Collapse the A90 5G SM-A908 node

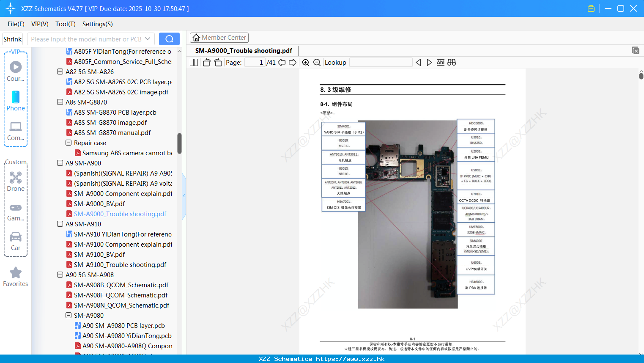(x=60, y=275)
